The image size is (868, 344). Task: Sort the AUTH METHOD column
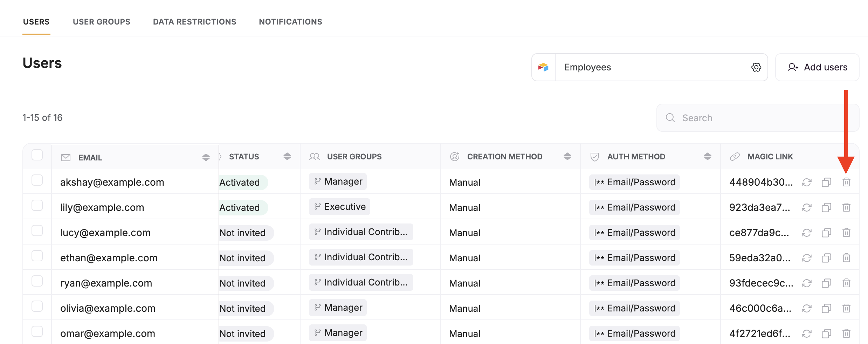pos(708,156)
